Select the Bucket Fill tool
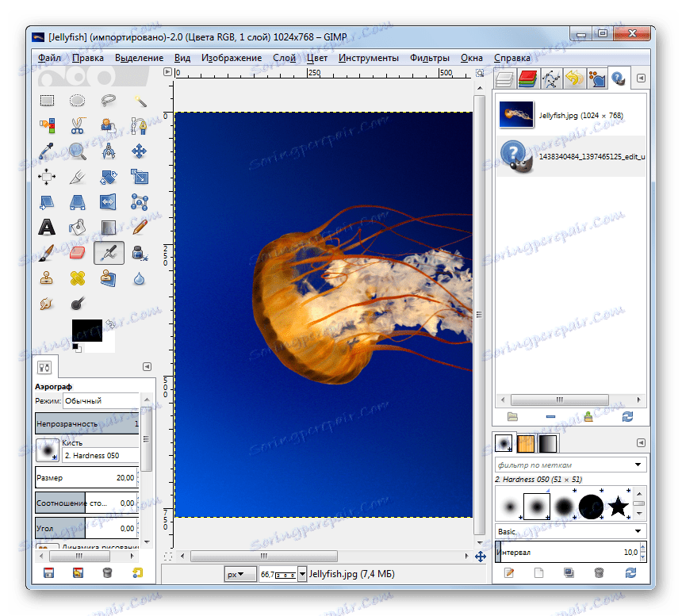 coord(78,228)
